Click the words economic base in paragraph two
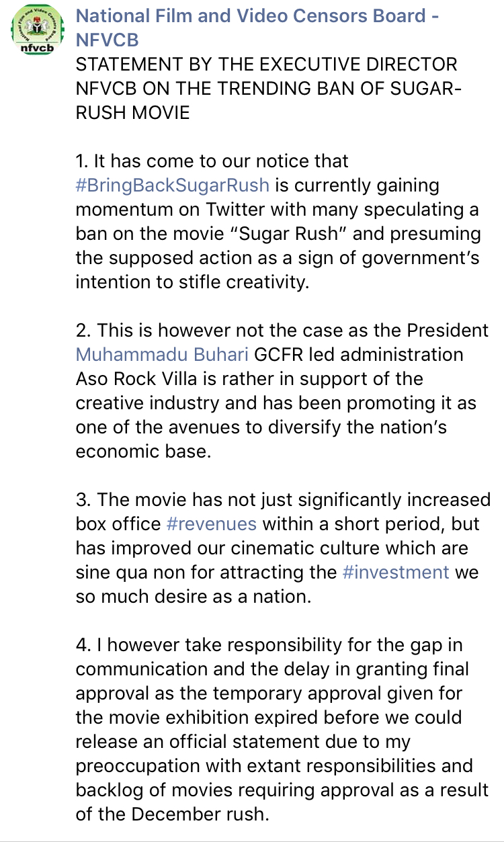The height and width of the screenshot is (842, 504). click(x=143, y=451)
